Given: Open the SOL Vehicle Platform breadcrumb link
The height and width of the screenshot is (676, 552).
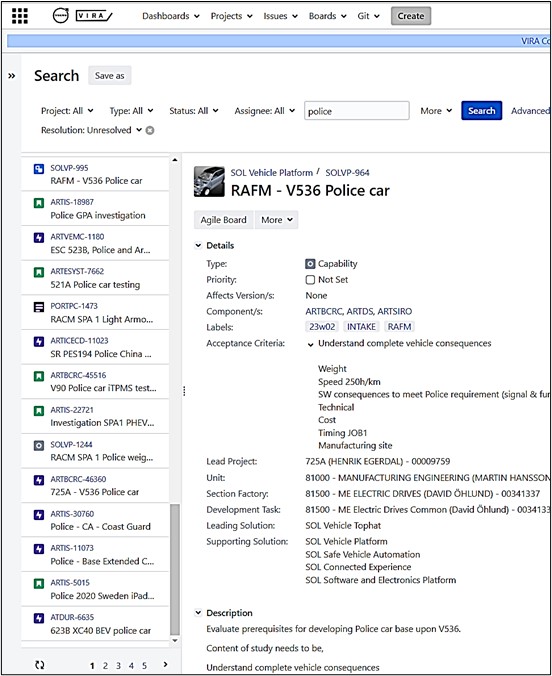Looking at the screenshot, I should [x=272, y=173].
